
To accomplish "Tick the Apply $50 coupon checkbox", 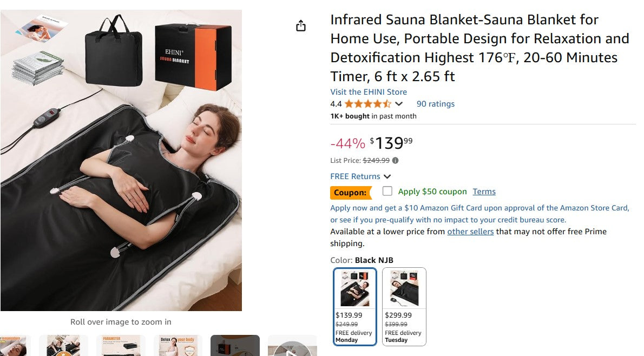I will [x=387, y=191].
